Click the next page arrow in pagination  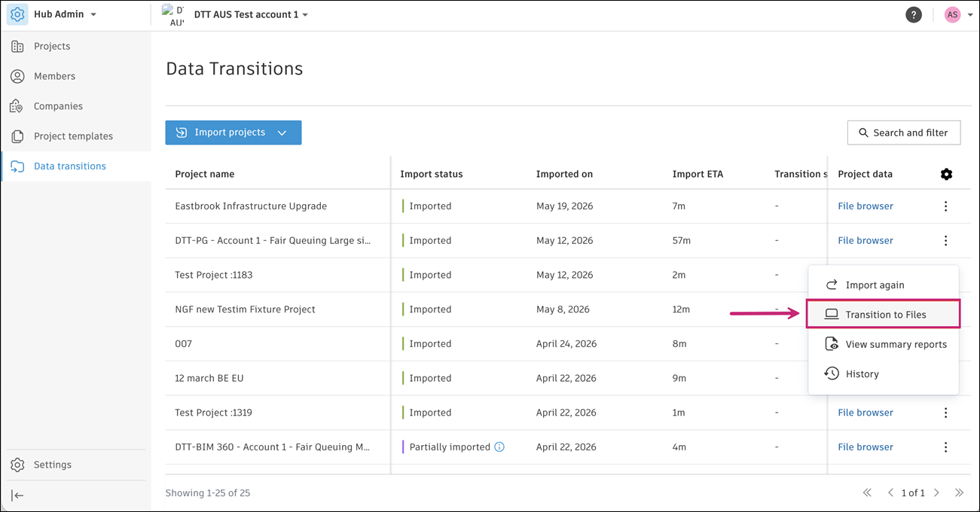[x=936, y=493]
